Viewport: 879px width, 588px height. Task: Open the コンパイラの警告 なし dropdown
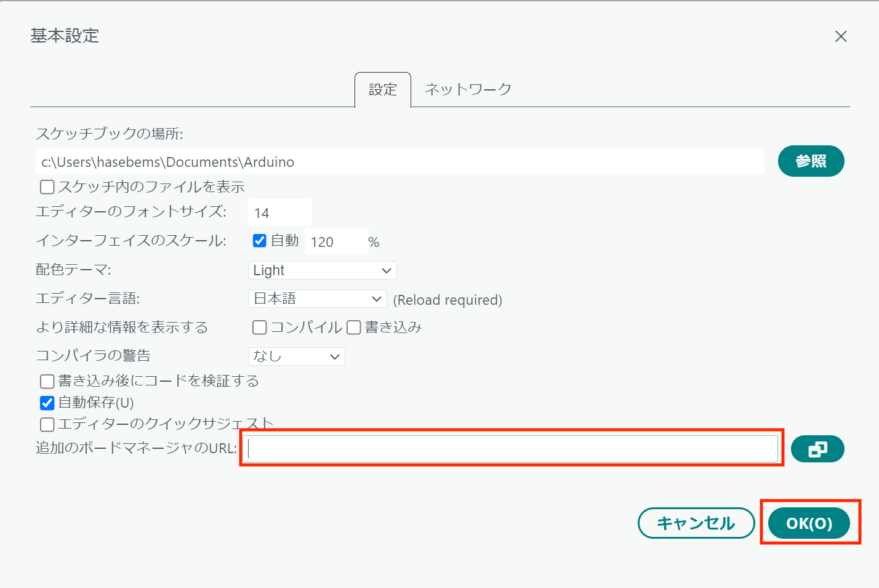(296, 356)
